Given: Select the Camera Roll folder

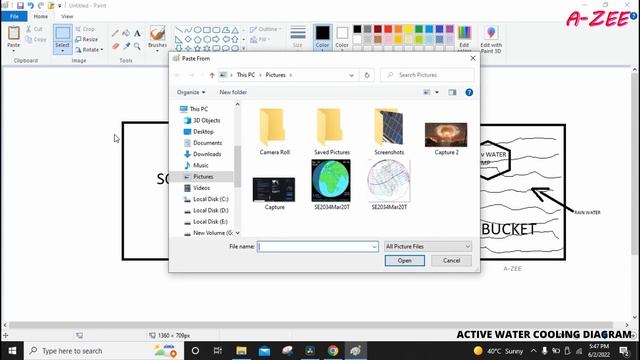Looking at the screenshot, I should [274, 131].
